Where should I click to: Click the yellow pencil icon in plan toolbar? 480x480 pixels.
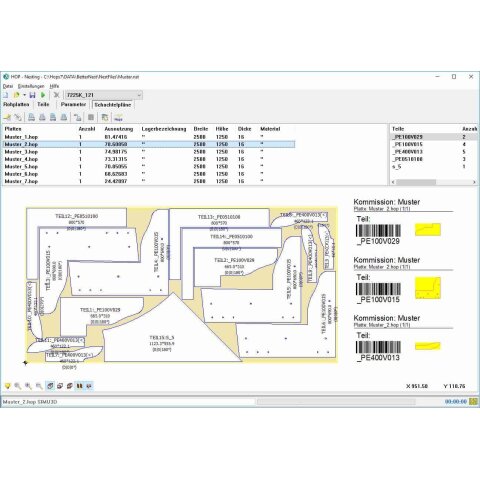pos(7,117)
